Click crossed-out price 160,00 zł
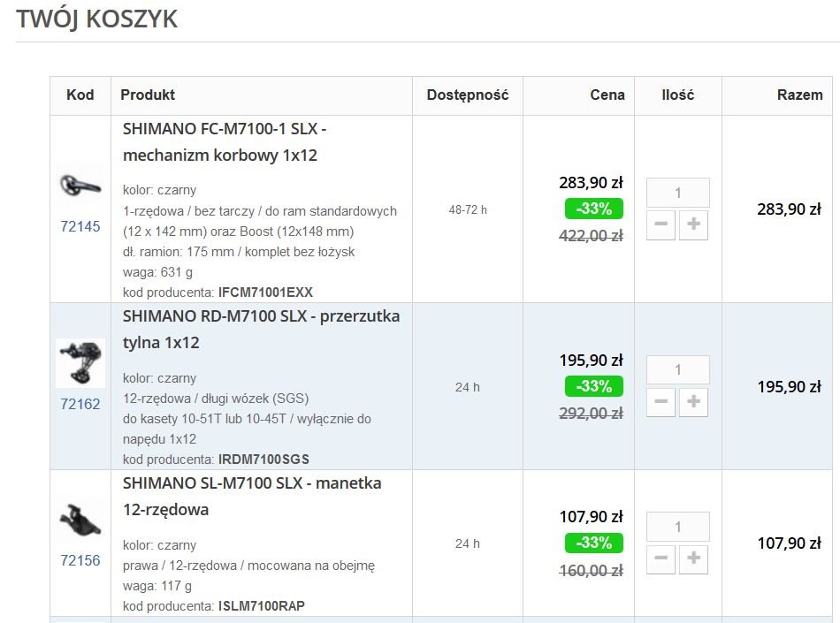840x623 pixels. tap(591, 571)
